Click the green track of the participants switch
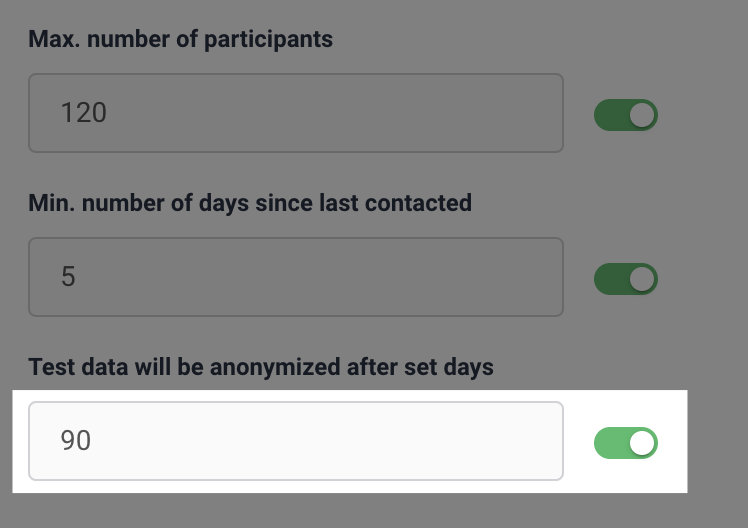Viewport: 748px width, 528px height. 611,115
